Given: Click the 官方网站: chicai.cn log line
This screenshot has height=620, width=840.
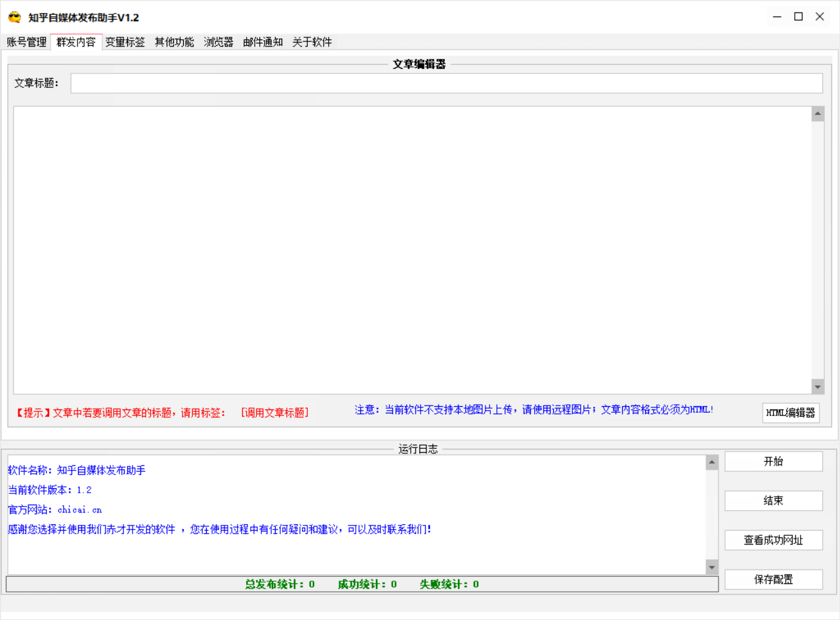Looking at the screenshot, I should (55, 510).
